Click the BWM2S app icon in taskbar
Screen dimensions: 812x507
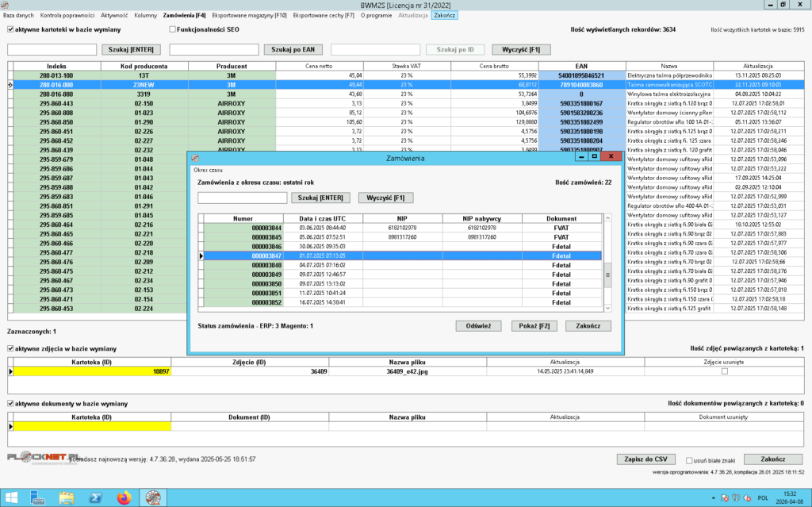pos(151,497)
